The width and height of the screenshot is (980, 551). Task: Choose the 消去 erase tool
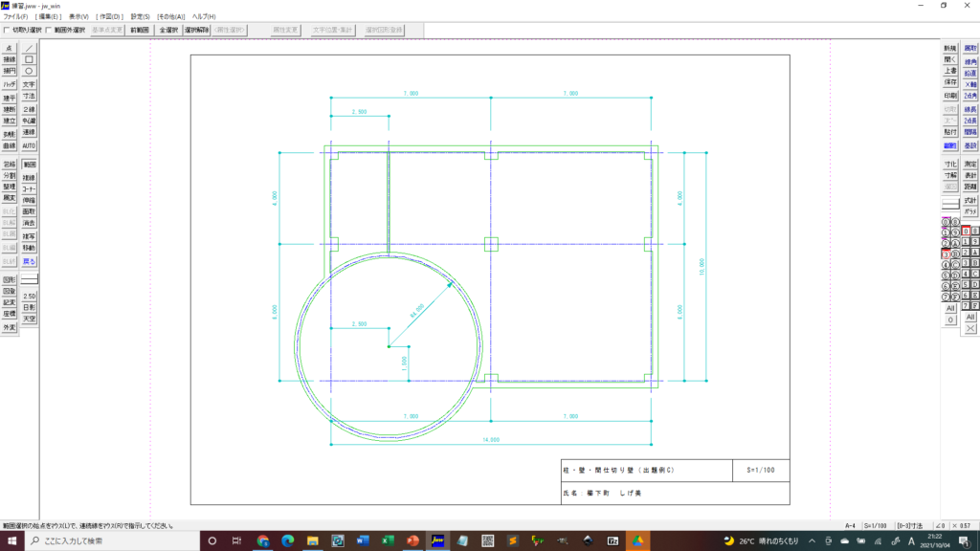(29, 223)
